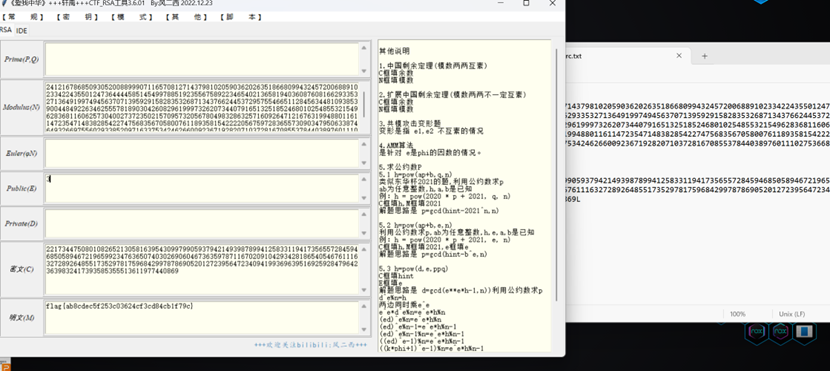The width and height of the screenshot is (830, 371).
Task: Open the 【其他】 menu
Action: pyautogui.click(x=186, y=17)
